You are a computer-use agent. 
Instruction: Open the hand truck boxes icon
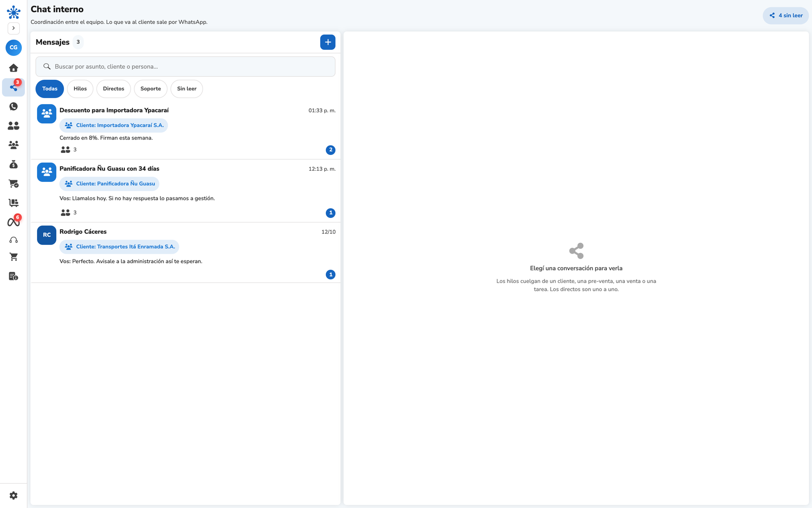coord(14,203)
